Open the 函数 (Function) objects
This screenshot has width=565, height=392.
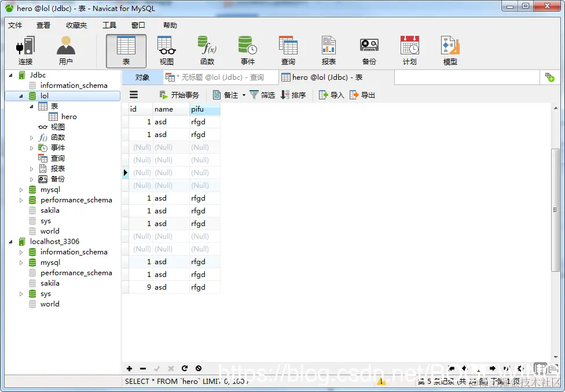207,51
